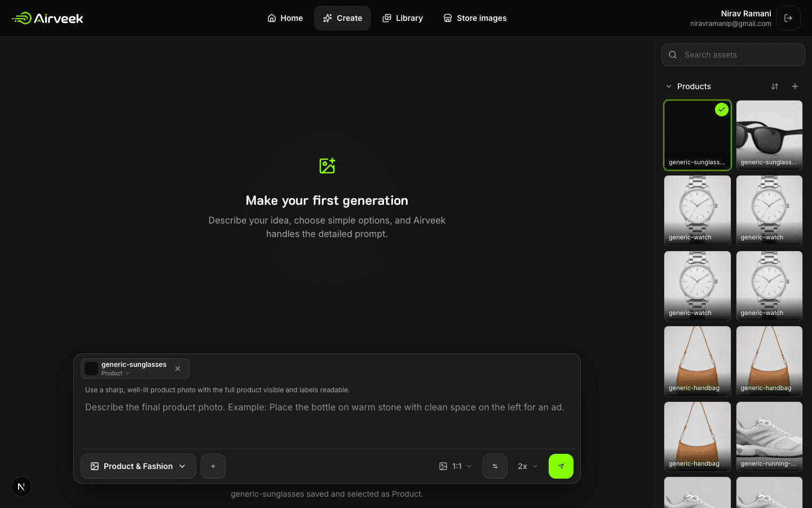
Task: Click the Airveek logo
Action: tap(47, 18)
